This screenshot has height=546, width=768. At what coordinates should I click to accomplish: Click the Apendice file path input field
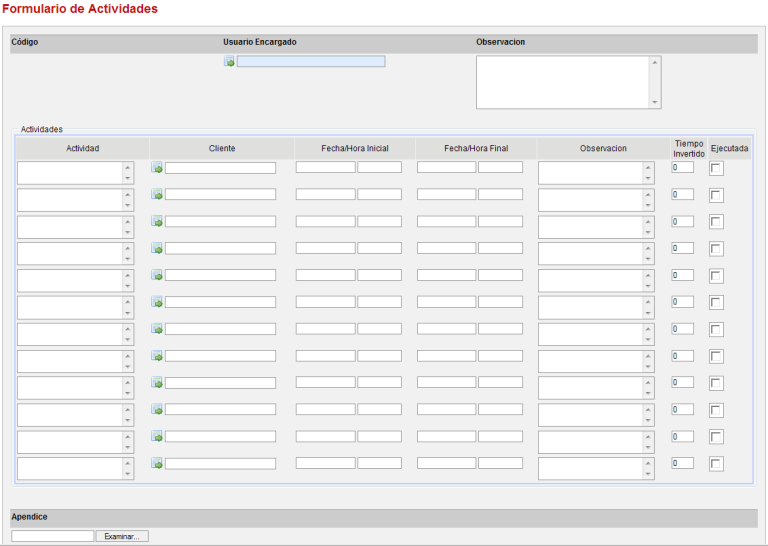point(52,537)
